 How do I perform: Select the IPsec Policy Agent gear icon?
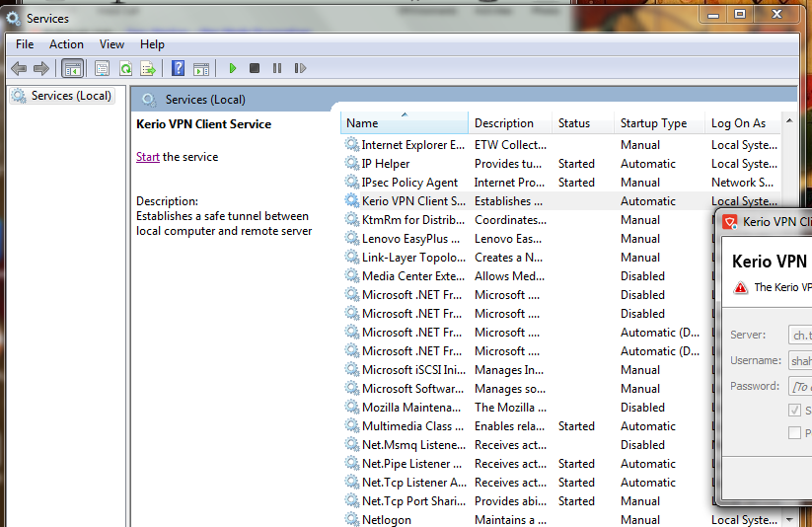[352, 182]
